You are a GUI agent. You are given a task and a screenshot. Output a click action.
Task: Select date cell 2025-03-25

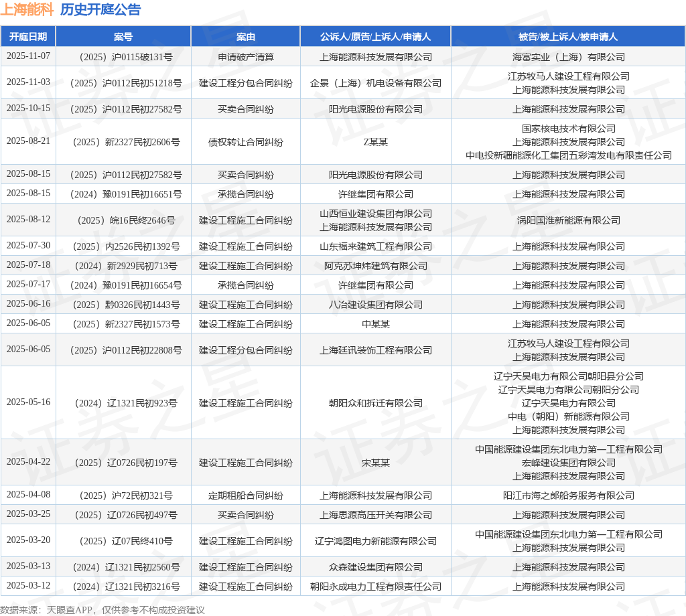point(28,514)
